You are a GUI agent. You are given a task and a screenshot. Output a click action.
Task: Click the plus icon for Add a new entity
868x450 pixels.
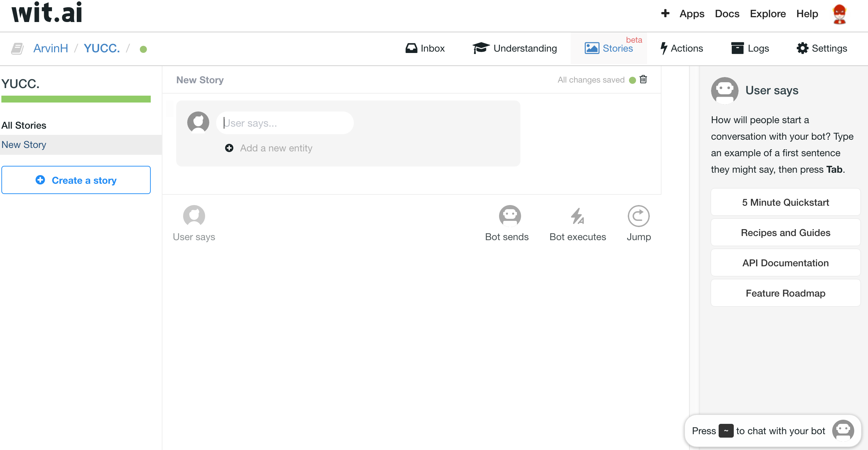pos(229,148)
